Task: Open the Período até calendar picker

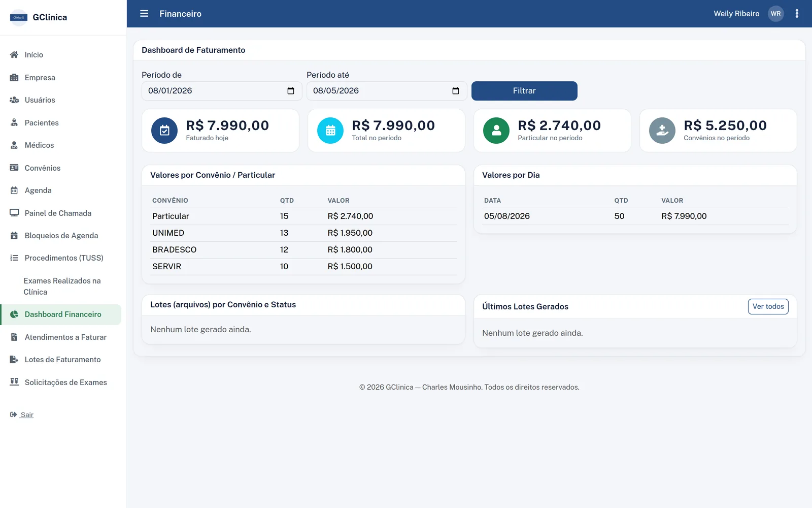Action: tap(456, 91)
